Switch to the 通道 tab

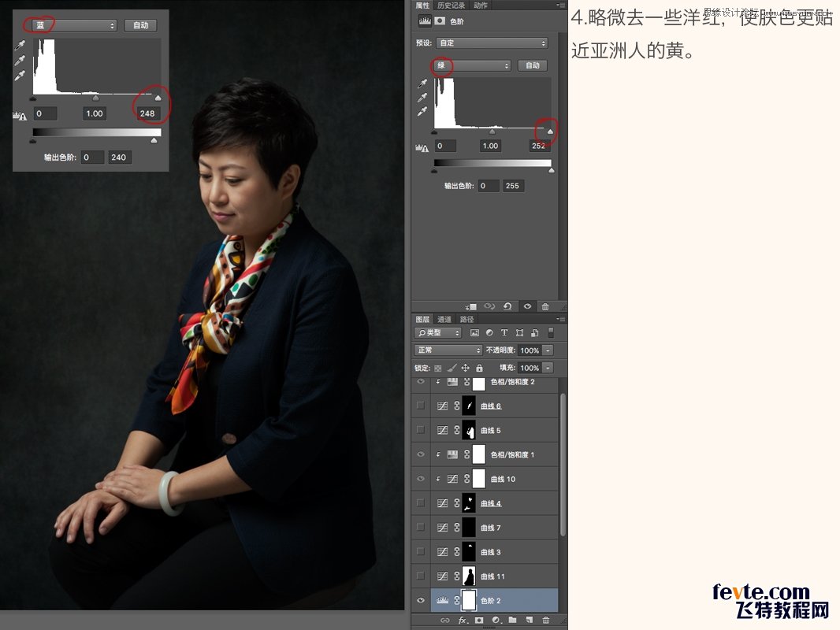point(444,319)
